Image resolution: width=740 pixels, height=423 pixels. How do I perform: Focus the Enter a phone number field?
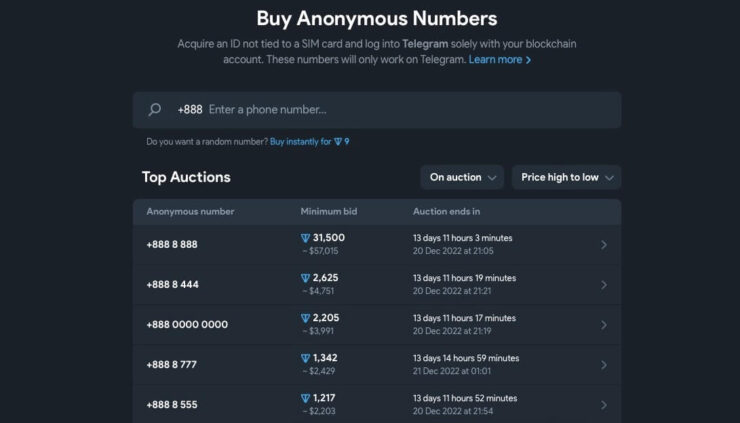point(400,110)
